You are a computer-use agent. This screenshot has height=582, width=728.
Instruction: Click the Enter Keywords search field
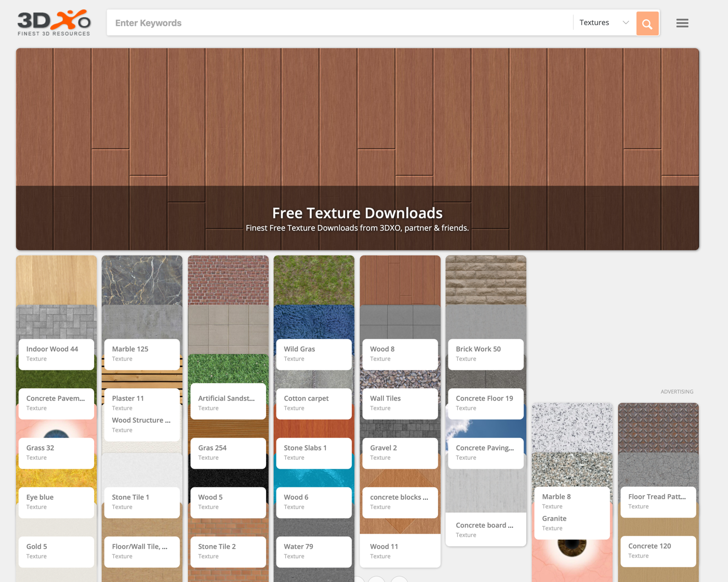(x=338, y=23)
